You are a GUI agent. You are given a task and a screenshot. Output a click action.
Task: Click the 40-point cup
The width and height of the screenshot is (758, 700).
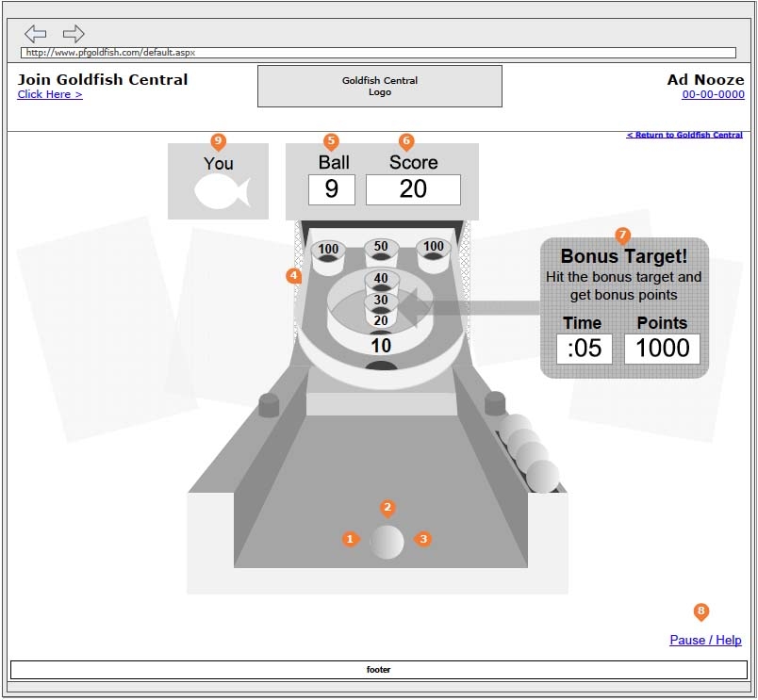click(381, 279)
